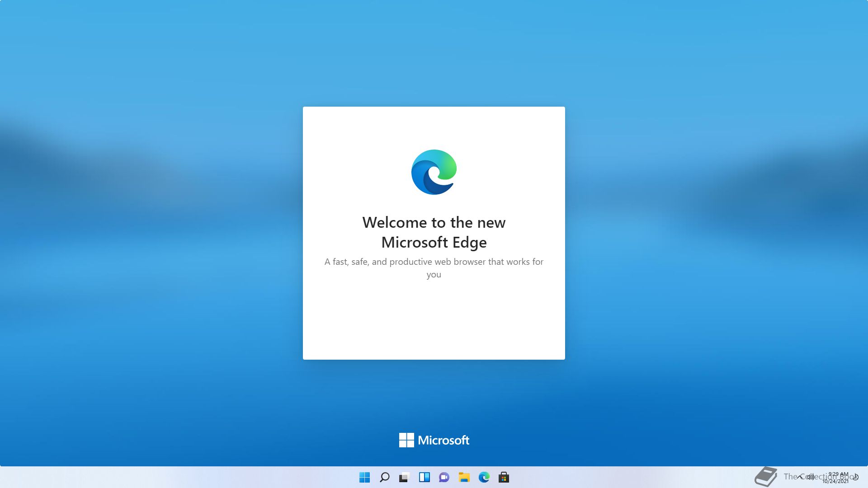Click "A fast, safe, and productive web browser" subtitle

[434, 268]
